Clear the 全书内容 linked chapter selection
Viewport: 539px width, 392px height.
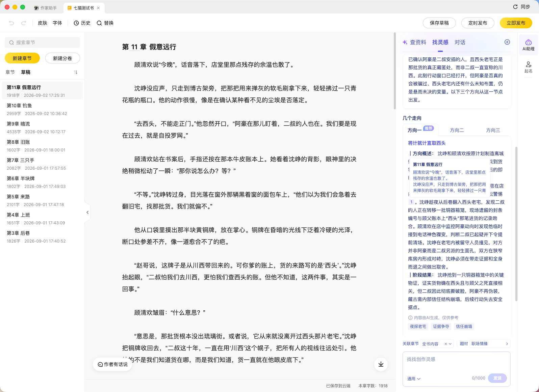coord(445,344)
